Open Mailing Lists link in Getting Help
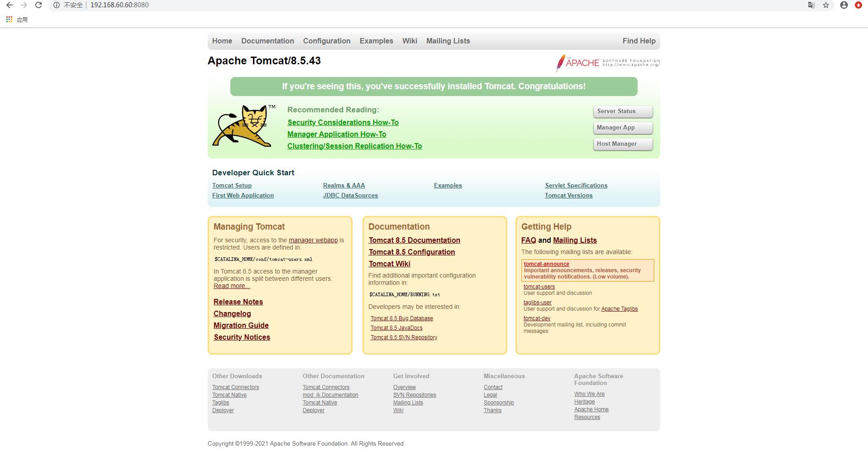The width and height of the screenshot is (868, 452). [x=575, y=240]
